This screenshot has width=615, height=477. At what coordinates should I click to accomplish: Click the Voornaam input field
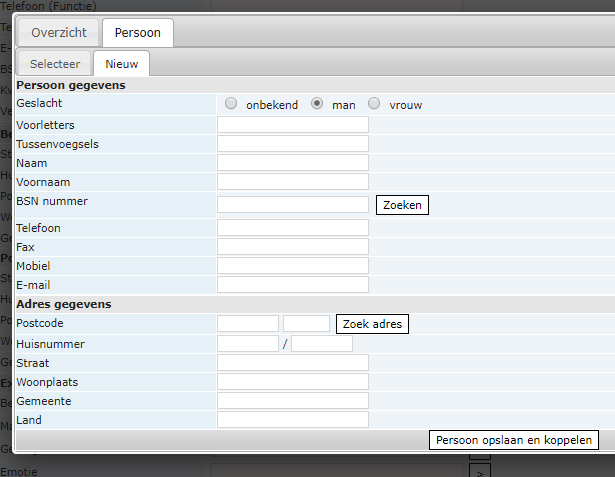click(292, 182)
